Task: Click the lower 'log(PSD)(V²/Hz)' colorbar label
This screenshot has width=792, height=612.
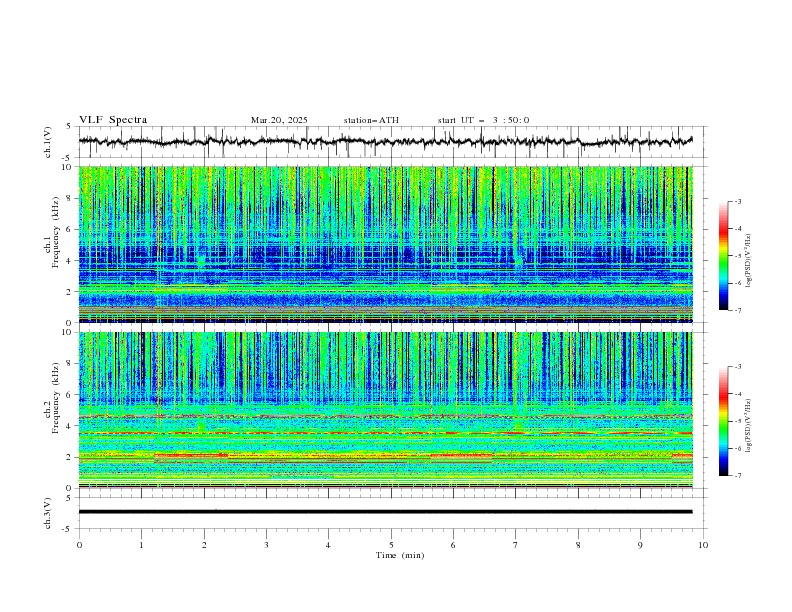Action: click(749, 425)
